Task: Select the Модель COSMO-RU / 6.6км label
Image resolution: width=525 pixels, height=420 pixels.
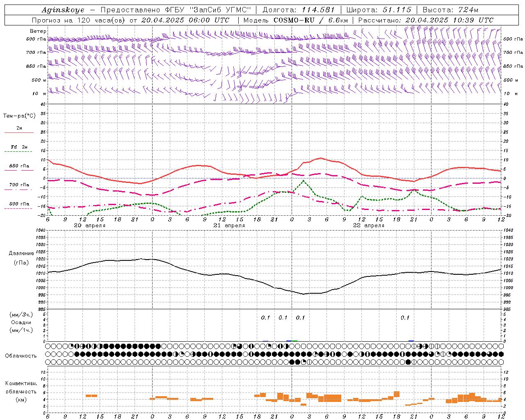Action: coord(296,20)
